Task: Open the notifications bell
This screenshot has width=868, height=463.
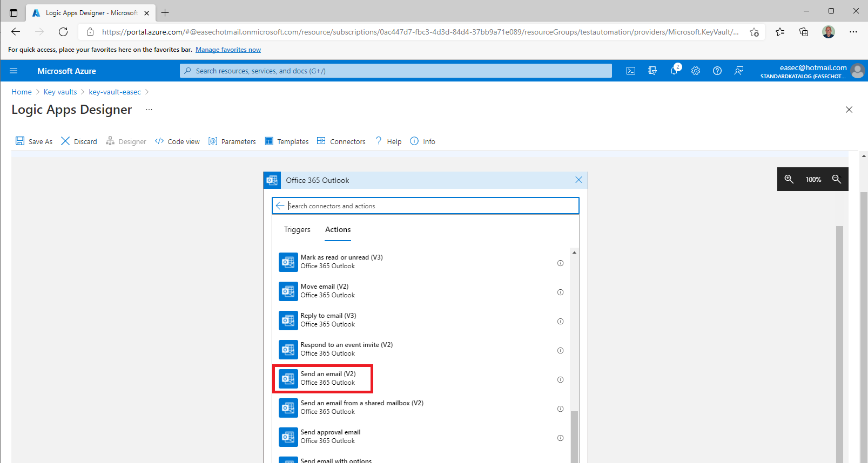Action: [674, 71]
